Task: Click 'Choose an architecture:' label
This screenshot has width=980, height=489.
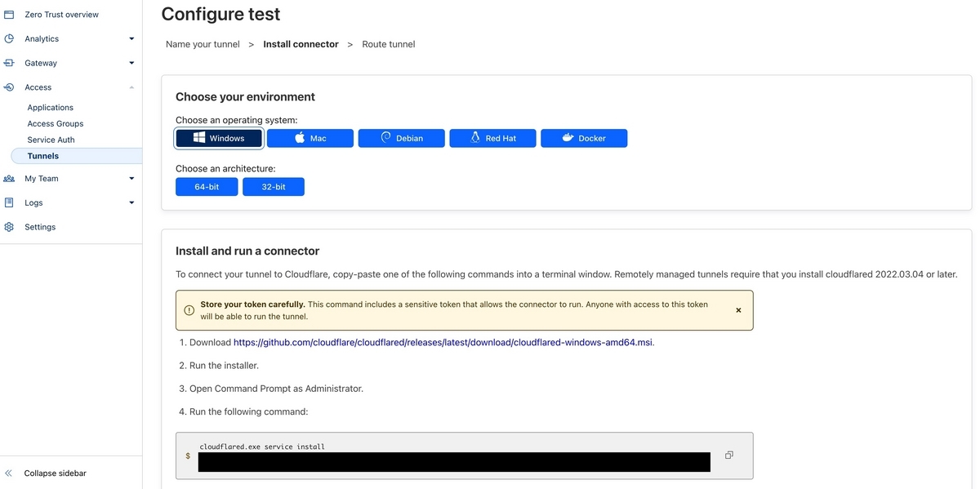Action: click(225, 169)
